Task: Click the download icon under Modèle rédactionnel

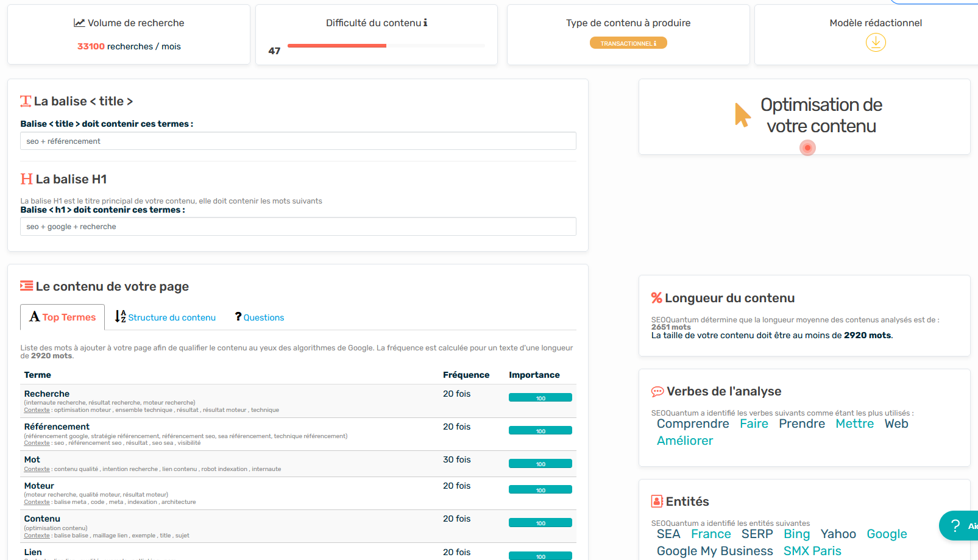Action: 876,43
